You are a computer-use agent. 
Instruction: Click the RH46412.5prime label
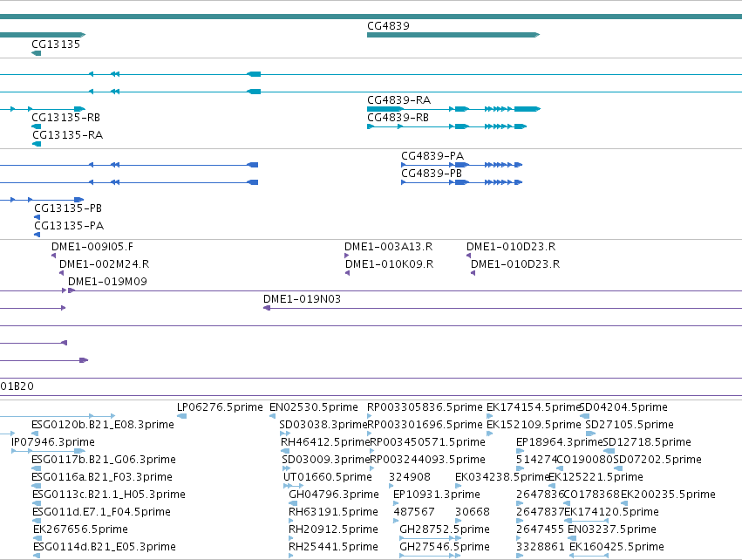pyautogui.click(x=325, y=442)
